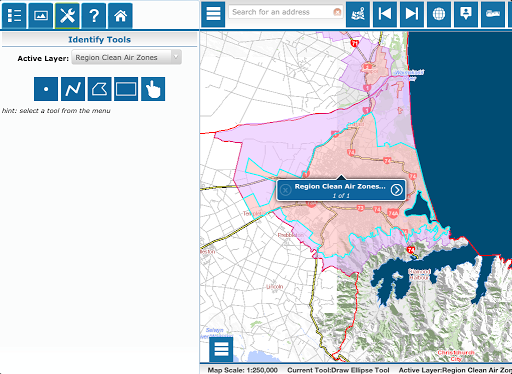Viewport: 512px width, 374px height.
Task: Open the help question mark icon
Action: [94, 15]
